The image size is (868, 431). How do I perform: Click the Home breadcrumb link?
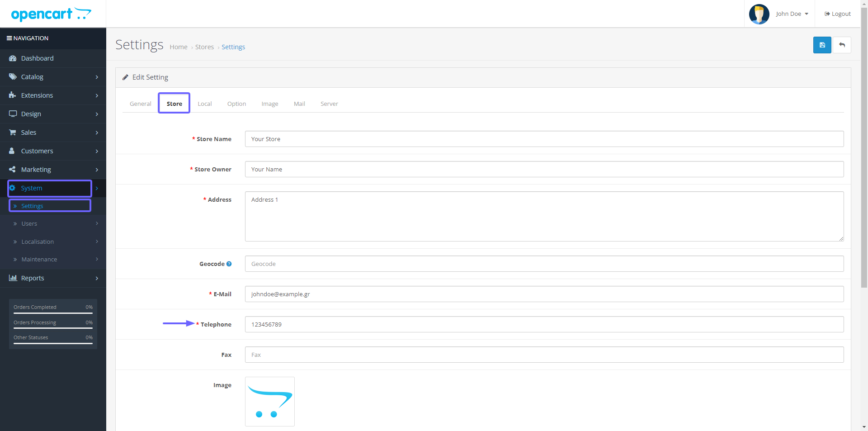179,47
